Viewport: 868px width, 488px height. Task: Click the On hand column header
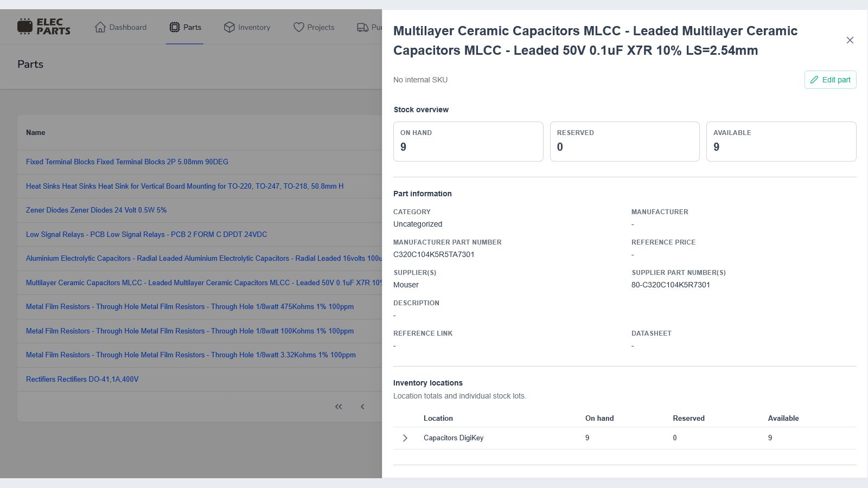[599, 418]
